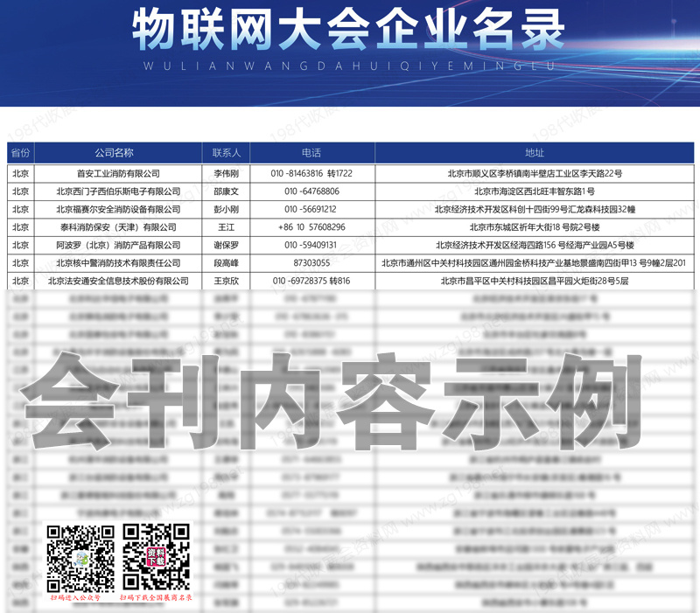Select contact name 邵康文
The height and width of the screenshot is (613, 700).
(x=227, y=192)
